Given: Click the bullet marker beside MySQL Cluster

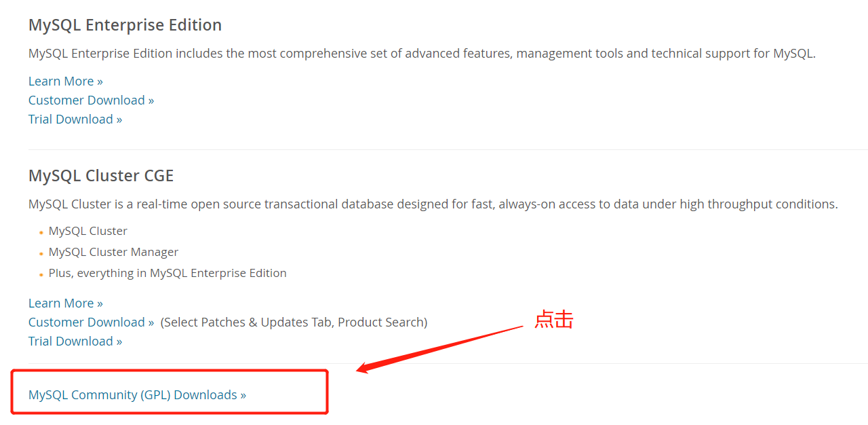Looking at the screenshot, I should (x=41, y=232).
